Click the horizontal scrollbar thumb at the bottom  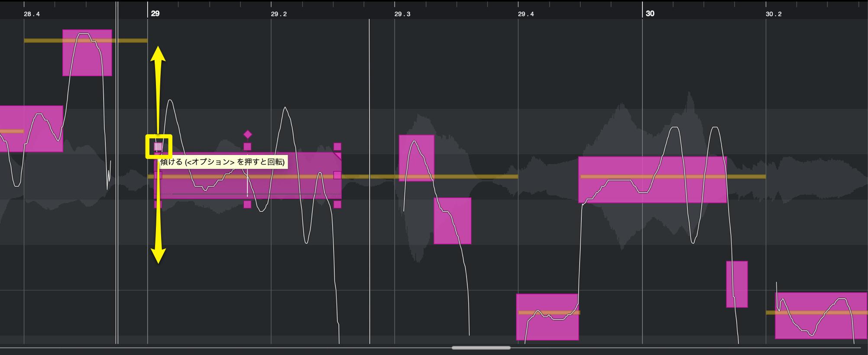point(481,348)
